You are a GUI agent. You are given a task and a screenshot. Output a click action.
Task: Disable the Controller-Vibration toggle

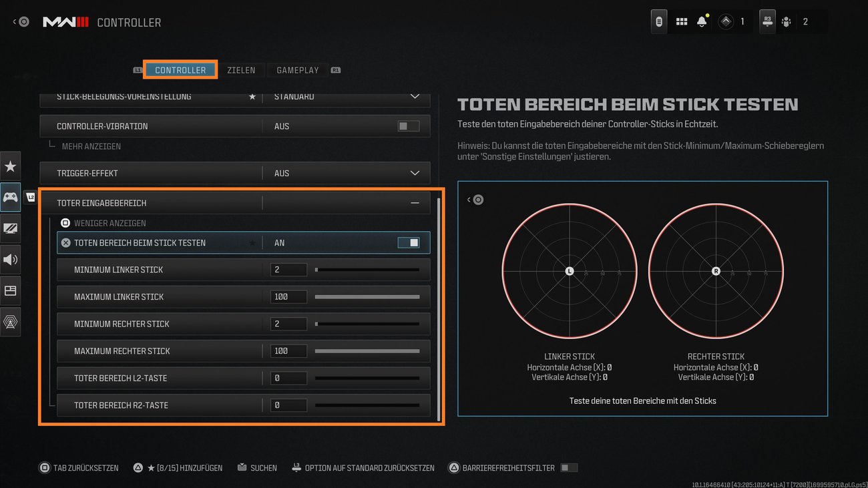[x=408, y=126]
